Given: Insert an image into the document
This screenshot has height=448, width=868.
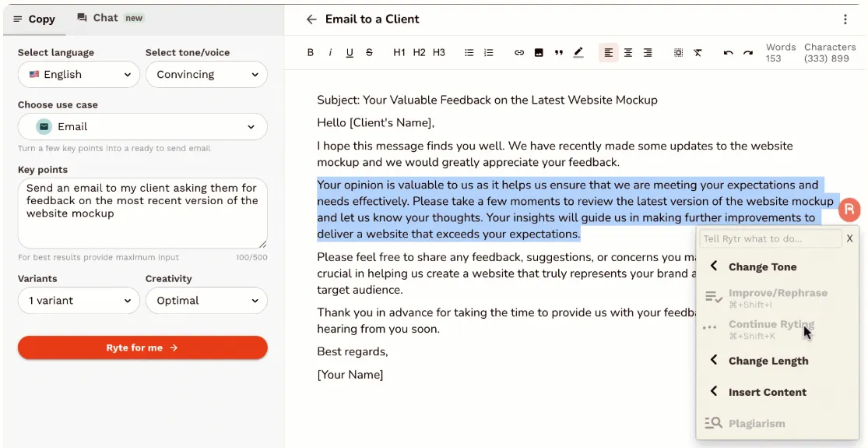Looking at the screenshot, I should coord(539,53).
